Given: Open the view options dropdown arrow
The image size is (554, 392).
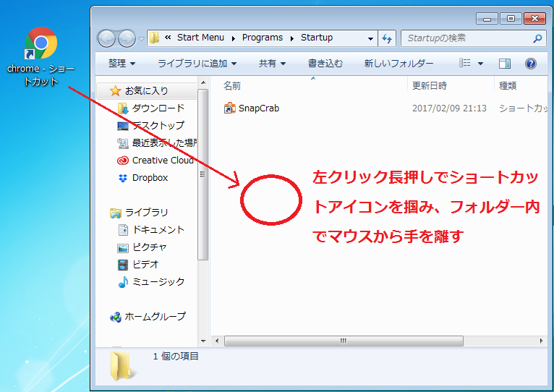Looking at the screenshot, I should [480, 64].
